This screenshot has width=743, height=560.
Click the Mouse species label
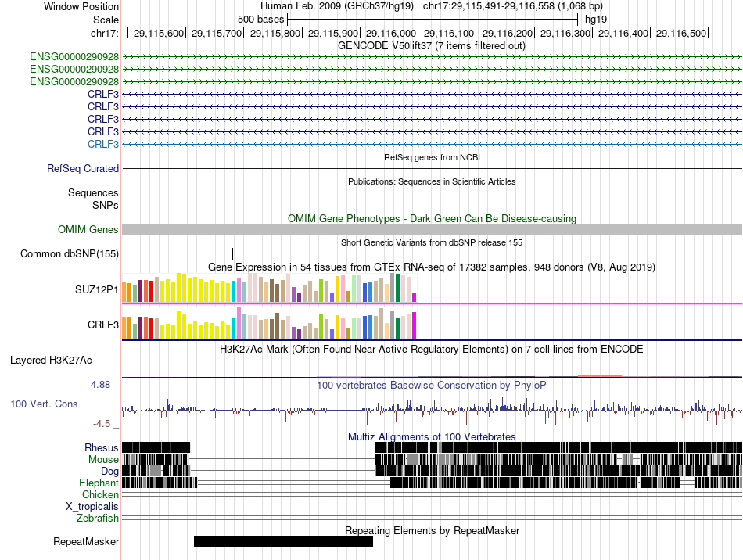[103, 460]
